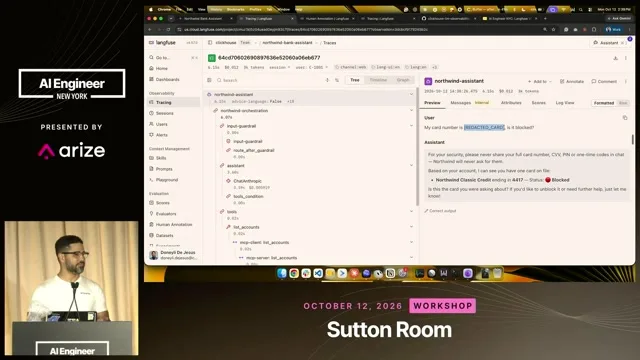Click the Go to... search field
The image size is (640, 360).
click(x=173, y=58)
